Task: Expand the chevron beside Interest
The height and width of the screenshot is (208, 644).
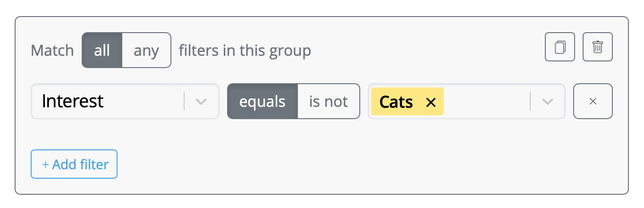Action: [x=202, y=101]
